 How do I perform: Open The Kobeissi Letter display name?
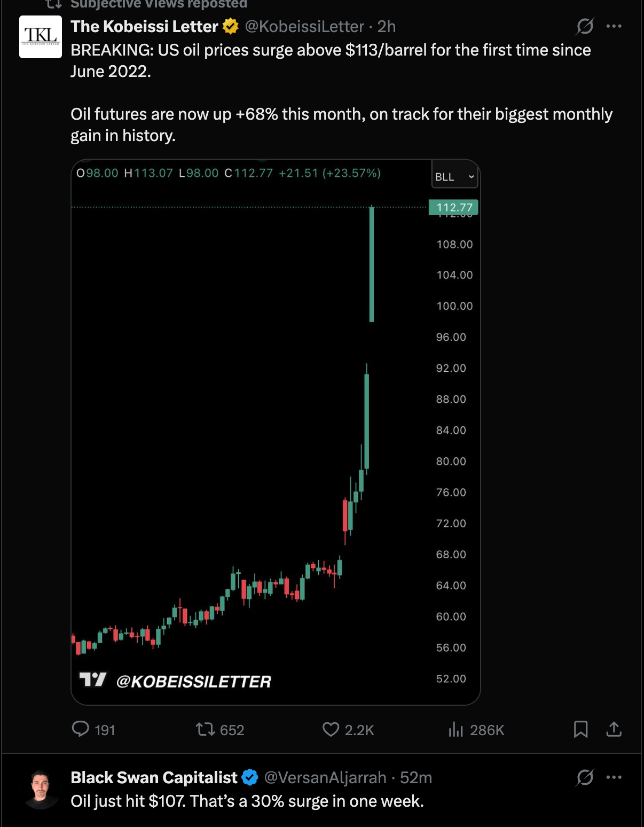tap(144, 26)
